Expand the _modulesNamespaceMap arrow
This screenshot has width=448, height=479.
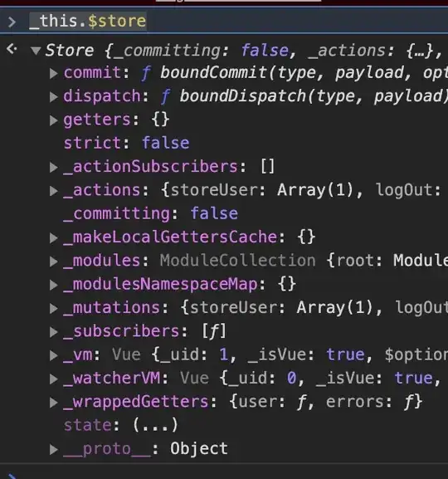tap(54, 285)
